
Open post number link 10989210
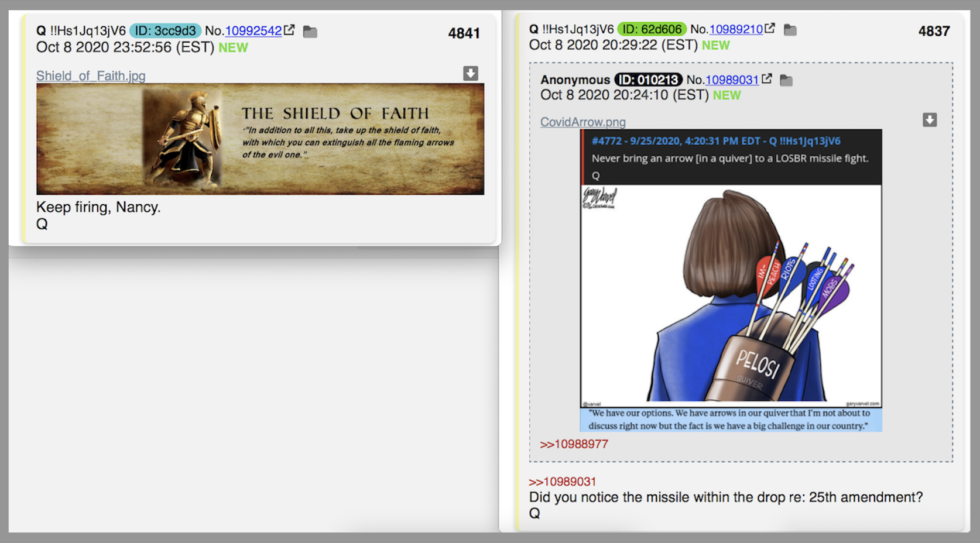(x=736, y=29)
